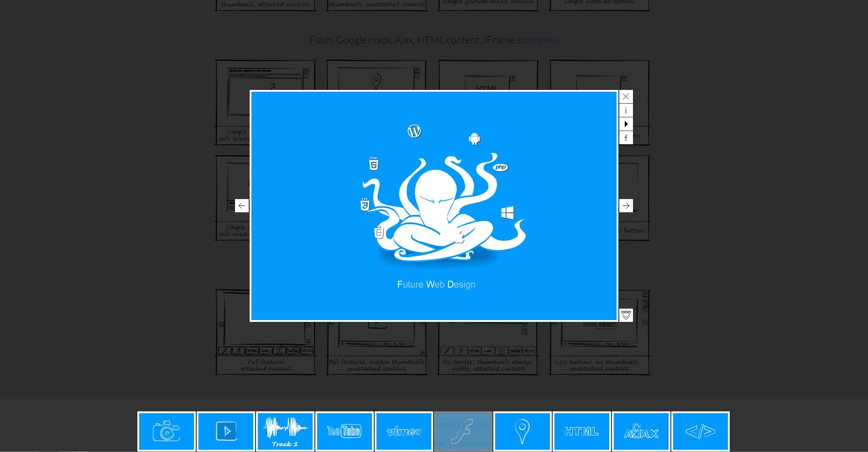This screenshot has height=452, width=868.
Task: Select the AJAX content thumbnail
Action: click(641, 431)
